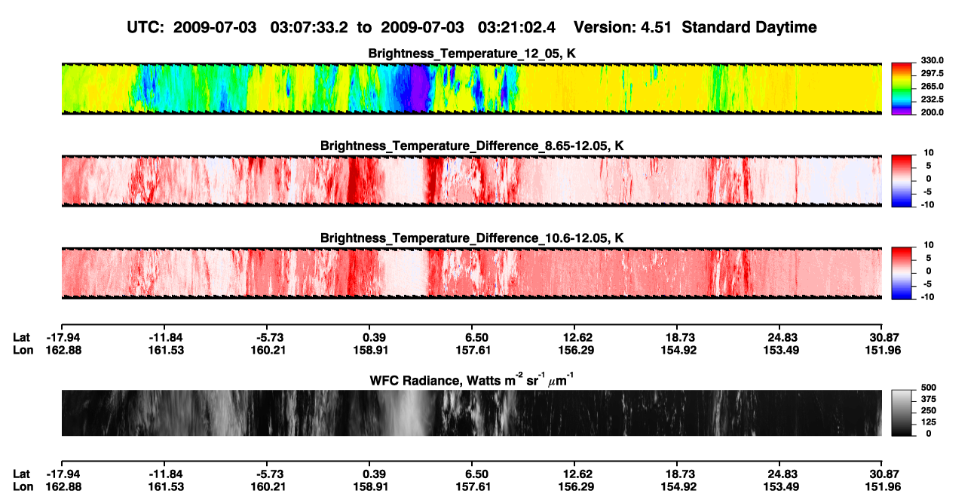Click colorbar label 330.0

pos(933,60)
